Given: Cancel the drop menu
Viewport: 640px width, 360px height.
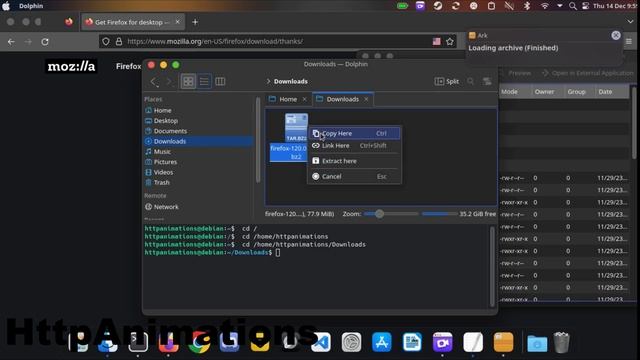Looking at the screenshot, I should click(354, 176).
